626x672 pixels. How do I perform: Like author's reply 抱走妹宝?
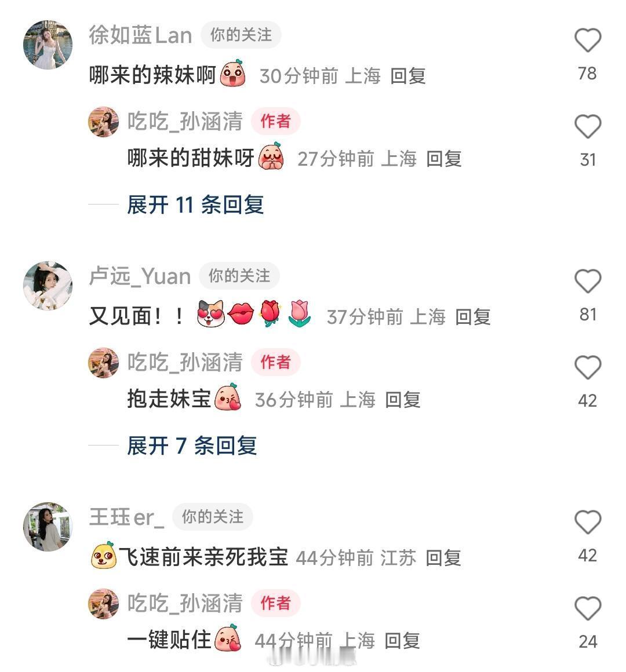point(587,367)
